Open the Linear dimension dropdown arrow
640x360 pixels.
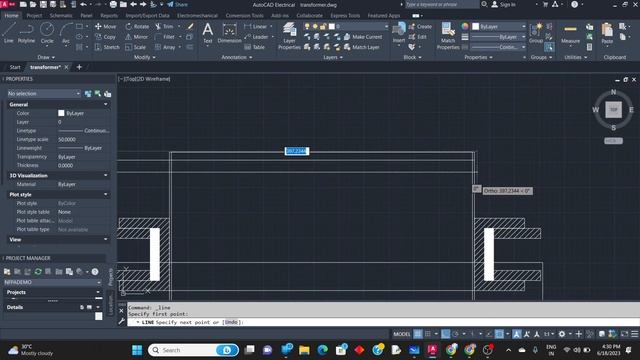tap(271, 27)
